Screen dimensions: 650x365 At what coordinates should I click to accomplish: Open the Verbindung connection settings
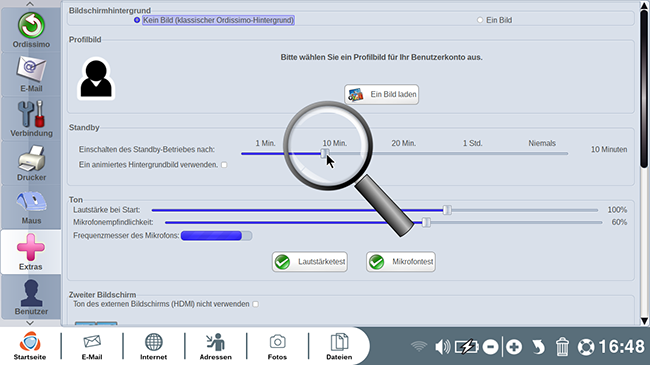(x=31, y=119)
